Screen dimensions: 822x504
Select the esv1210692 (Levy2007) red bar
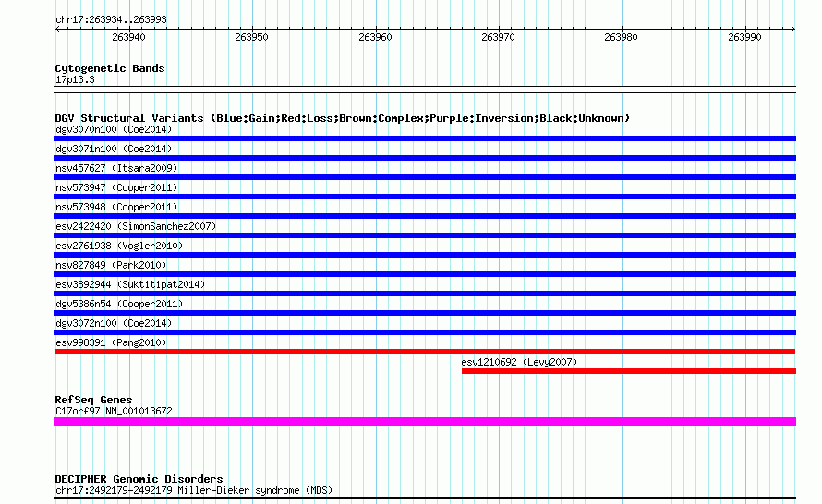pos(629,371)
